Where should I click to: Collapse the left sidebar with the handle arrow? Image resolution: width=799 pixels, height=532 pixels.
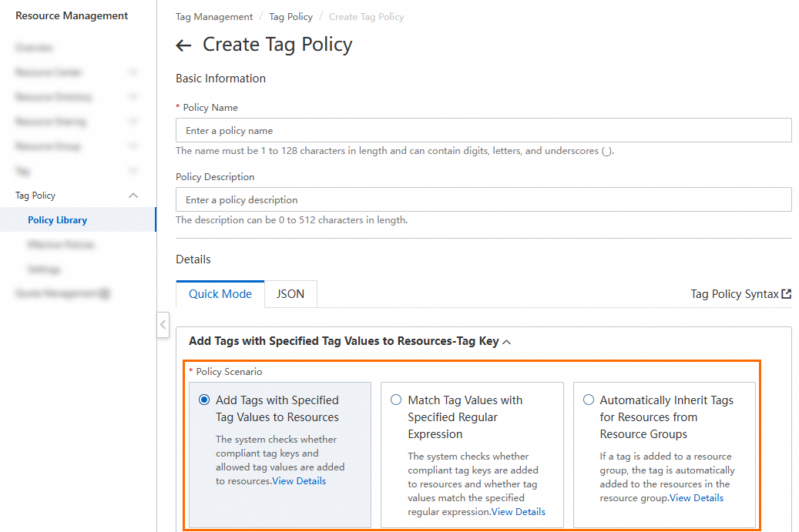(x=163, y=325)
